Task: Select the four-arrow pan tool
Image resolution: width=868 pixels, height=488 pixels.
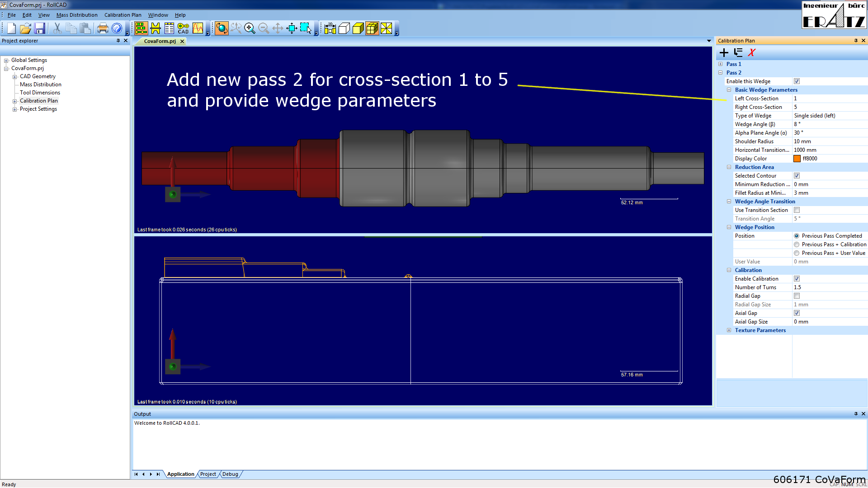Action: click(278, 28)
